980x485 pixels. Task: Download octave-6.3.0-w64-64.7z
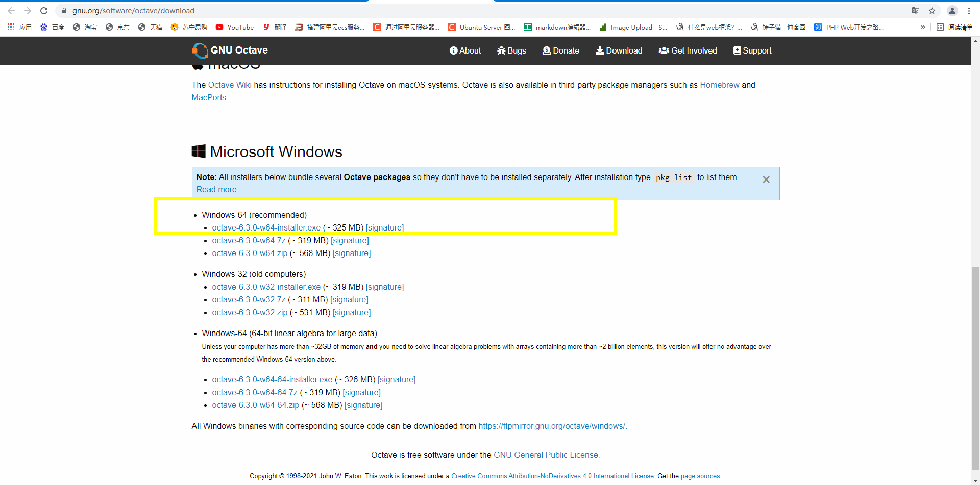pos(255,392)
